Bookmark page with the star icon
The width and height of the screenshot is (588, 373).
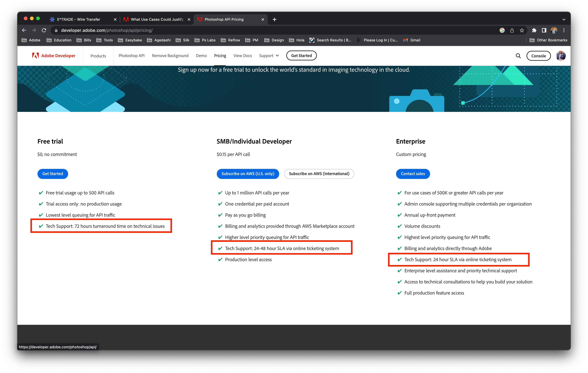click(x=522, y=30)
